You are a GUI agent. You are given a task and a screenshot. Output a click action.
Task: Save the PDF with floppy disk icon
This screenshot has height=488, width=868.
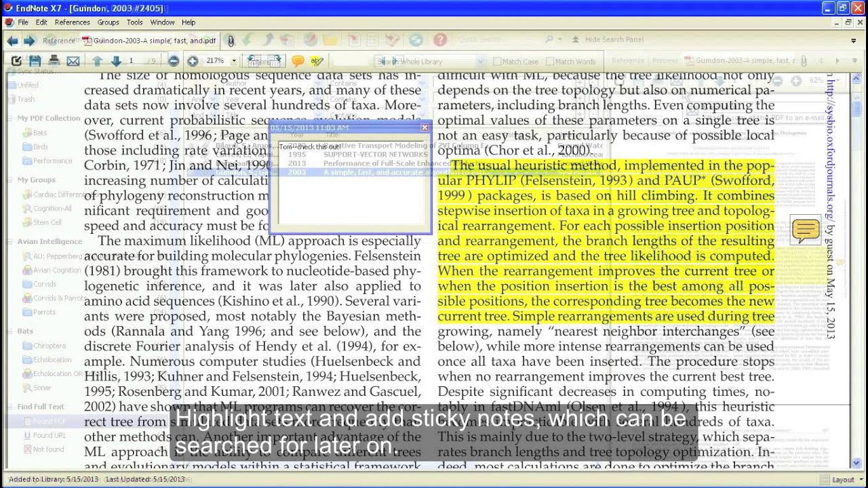[35, 61]
